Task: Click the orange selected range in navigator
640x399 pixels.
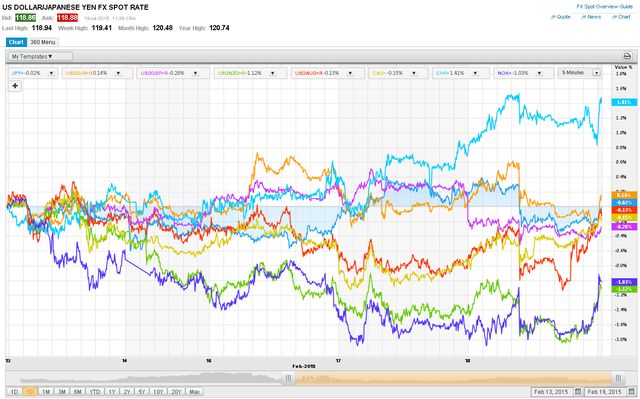Action: (453, 378)
